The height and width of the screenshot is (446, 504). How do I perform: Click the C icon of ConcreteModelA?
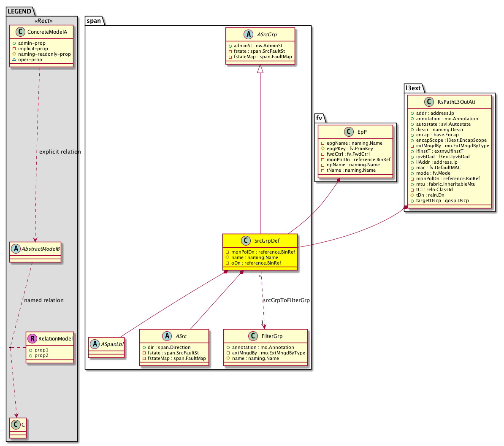click(x=20, y=32)
